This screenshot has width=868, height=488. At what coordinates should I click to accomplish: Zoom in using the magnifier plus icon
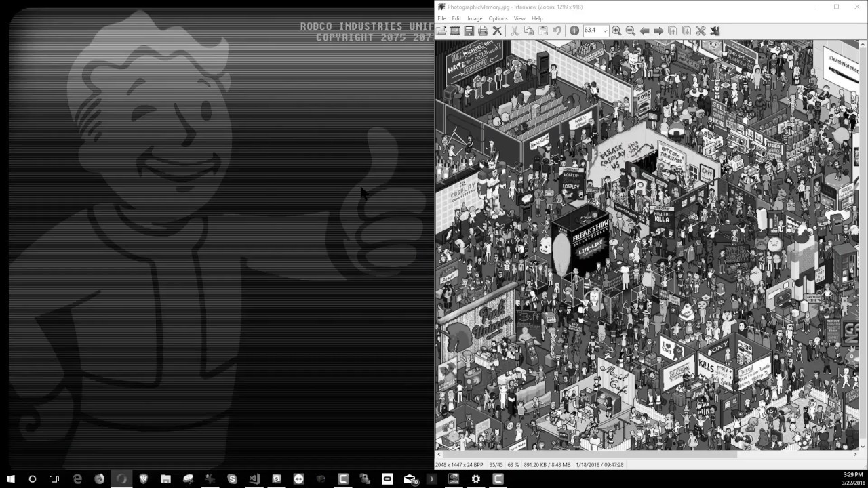(616, 30)
